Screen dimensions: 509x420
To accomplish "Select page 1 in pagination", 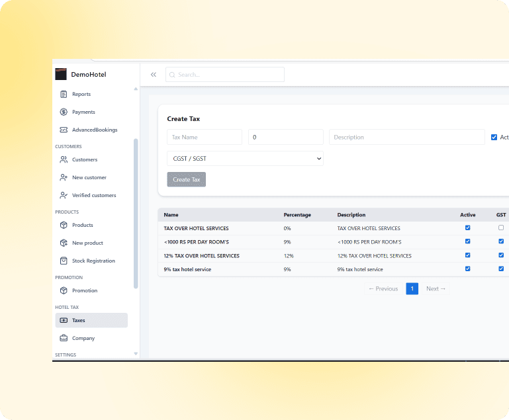I will coord(412,288).
